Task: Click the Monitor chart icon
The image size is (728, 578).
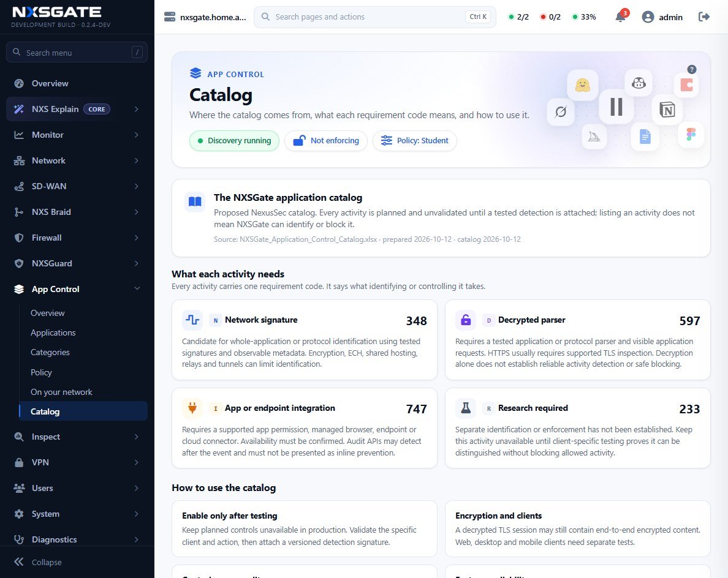Action: 19,135
